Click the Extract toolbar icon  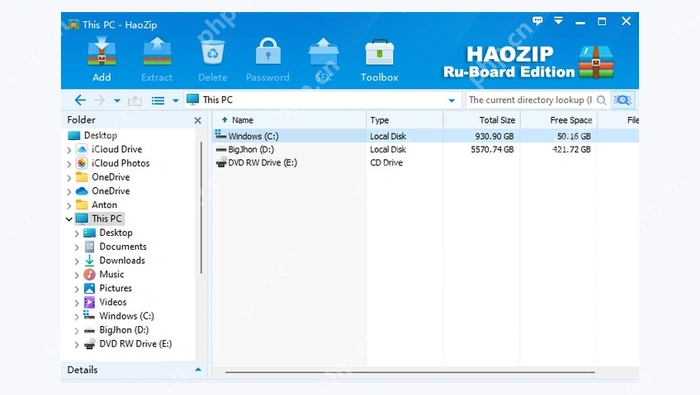click(x=157, y=53)
